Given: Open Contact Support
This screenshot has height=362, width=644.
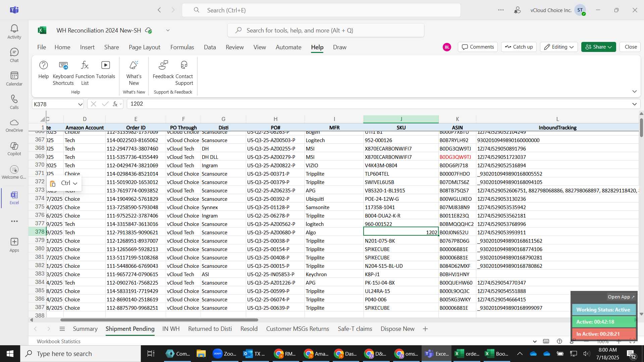Looking at the screenshot, I should pyautogui.click(x=184, y=73).
